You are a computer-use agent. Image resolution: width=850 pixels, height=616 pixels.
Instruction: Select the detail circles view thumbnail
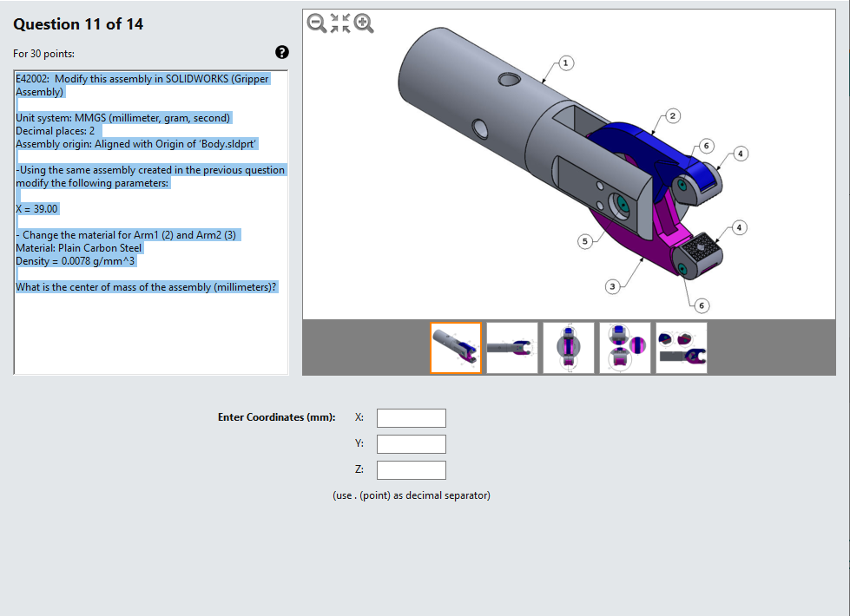point(625,348)
